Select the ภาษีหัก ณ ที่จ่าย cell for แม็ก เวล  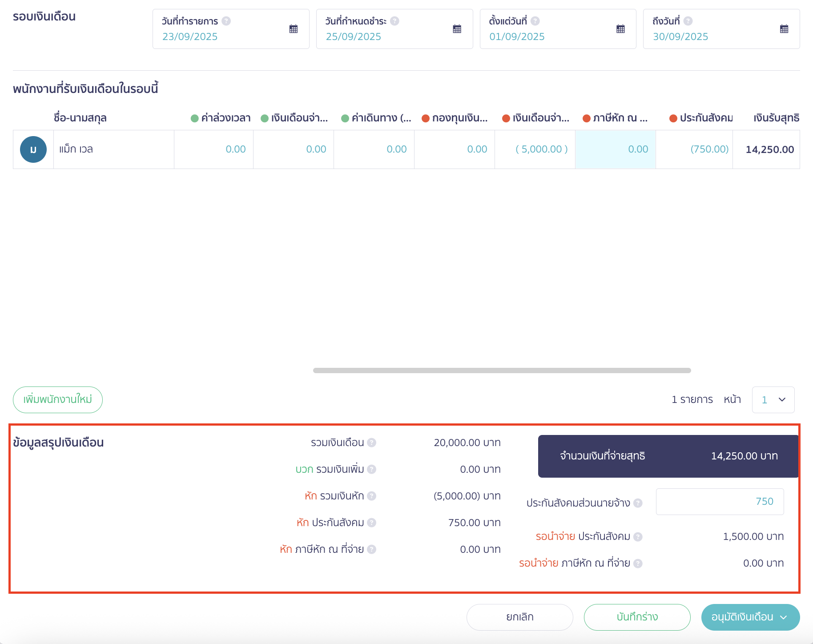click(x=615, y=149)
